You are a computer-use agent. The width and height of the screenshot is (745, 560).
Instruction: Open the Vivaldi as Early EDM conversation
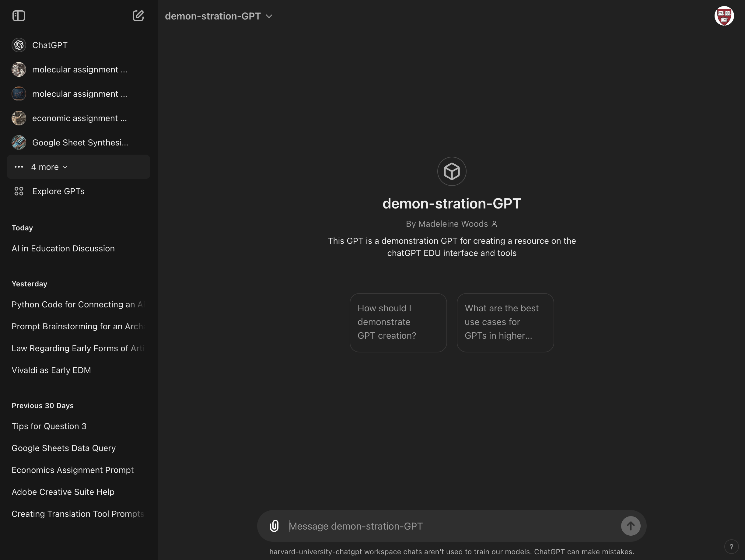click(51, 370)
